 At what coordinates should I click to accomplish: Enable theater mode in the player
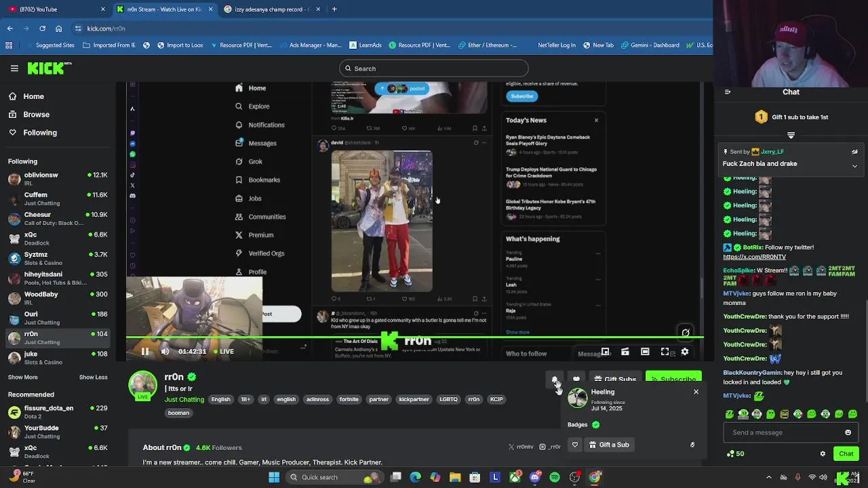pyautogui.click(x=645, y=352)
